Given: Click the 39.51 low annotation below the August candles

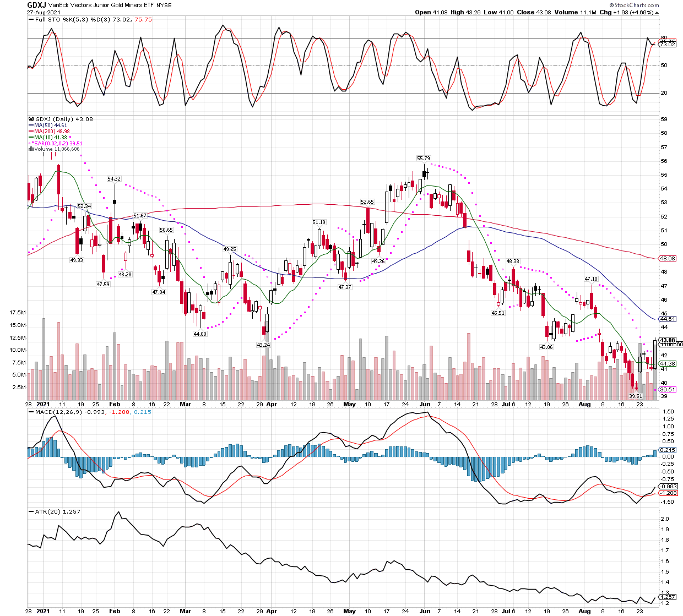Looking at the screenshot, I should (636, 396).
